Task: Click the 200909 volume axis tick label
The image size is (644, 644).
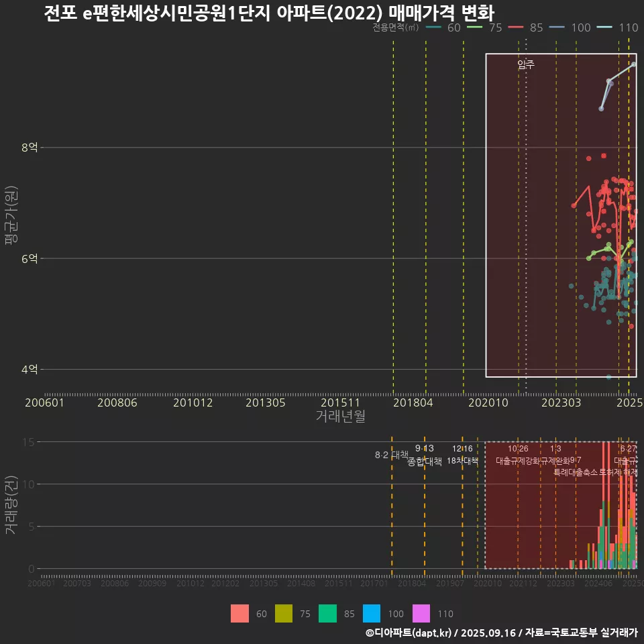Action: (152, 583)
